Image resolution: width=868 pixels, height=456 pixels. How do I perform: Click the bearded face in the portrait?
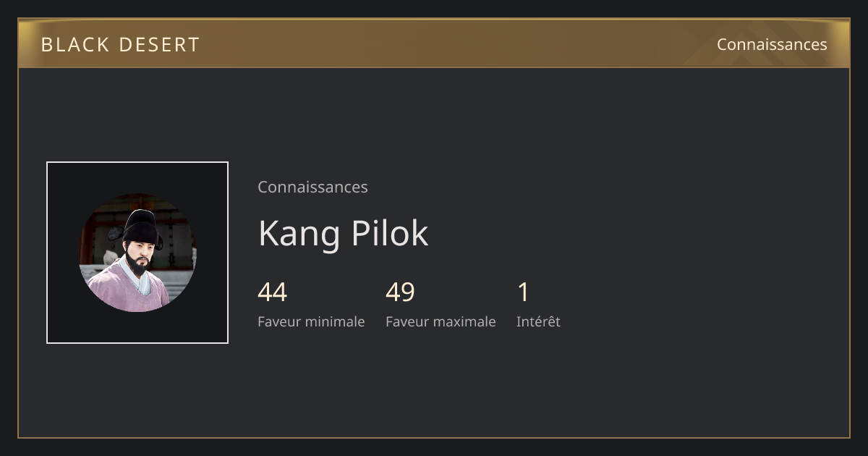(x=139, y=255)
